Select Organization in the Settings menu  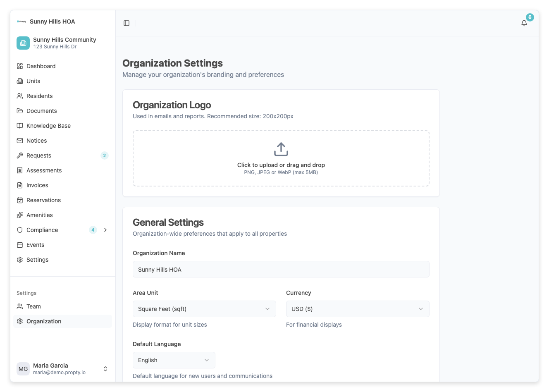(43, 321)
